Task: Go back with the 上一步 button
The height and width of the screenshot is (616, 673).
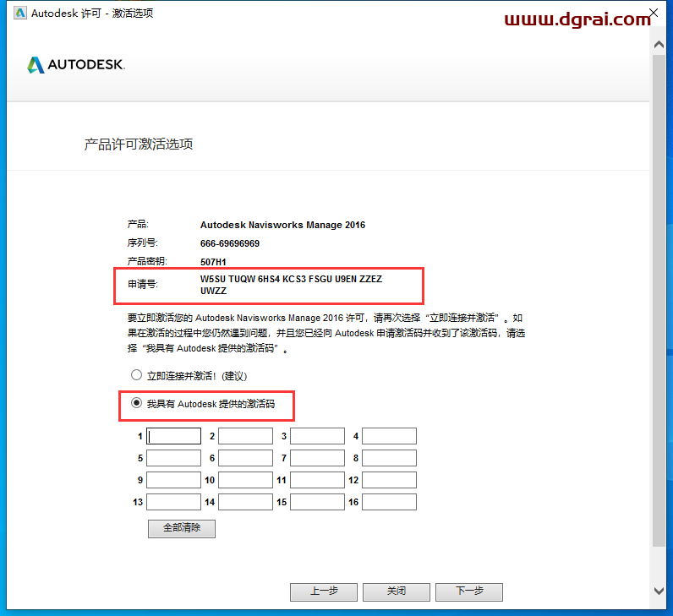Action: 324,592
